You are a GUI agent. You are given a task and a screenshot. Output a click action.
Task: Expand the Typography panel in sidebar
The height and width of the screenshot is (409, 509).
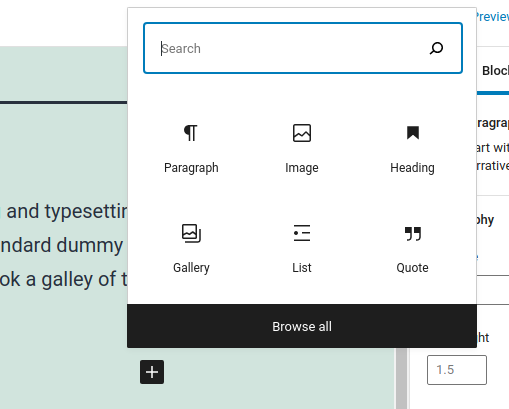(x=485, y=220)
